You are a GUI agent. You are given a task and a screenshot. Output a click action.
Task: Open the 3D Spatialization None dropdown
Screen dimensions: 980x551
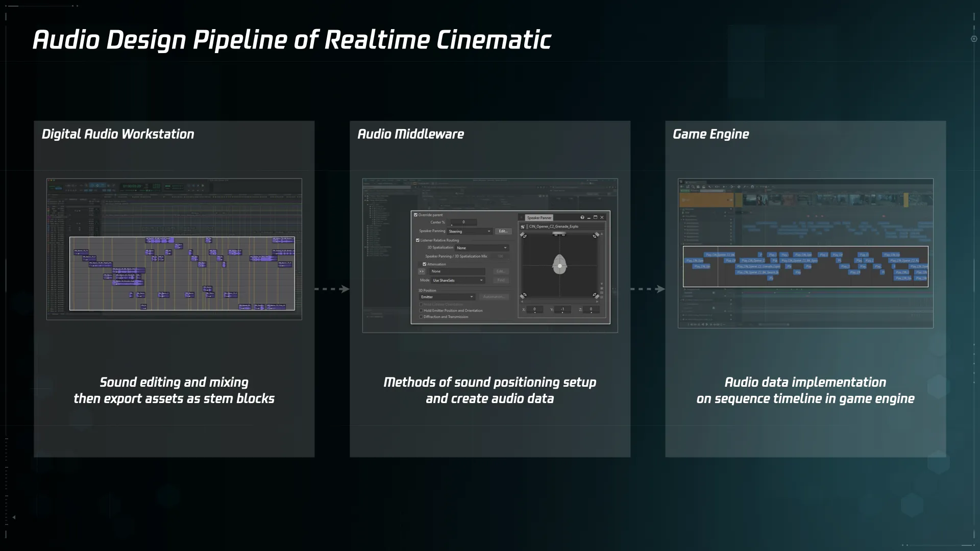(482, 248)
